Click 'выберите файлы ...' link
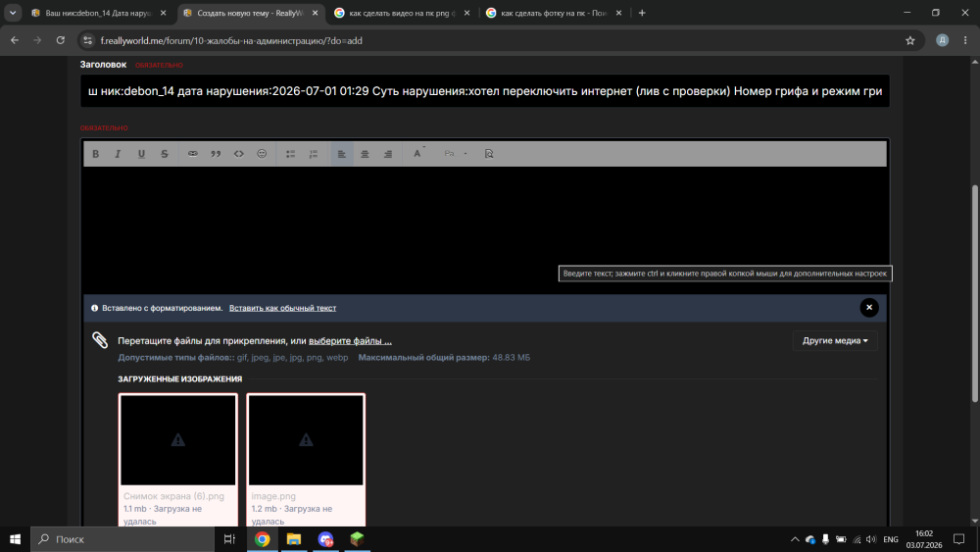 [x=350, y=340]
